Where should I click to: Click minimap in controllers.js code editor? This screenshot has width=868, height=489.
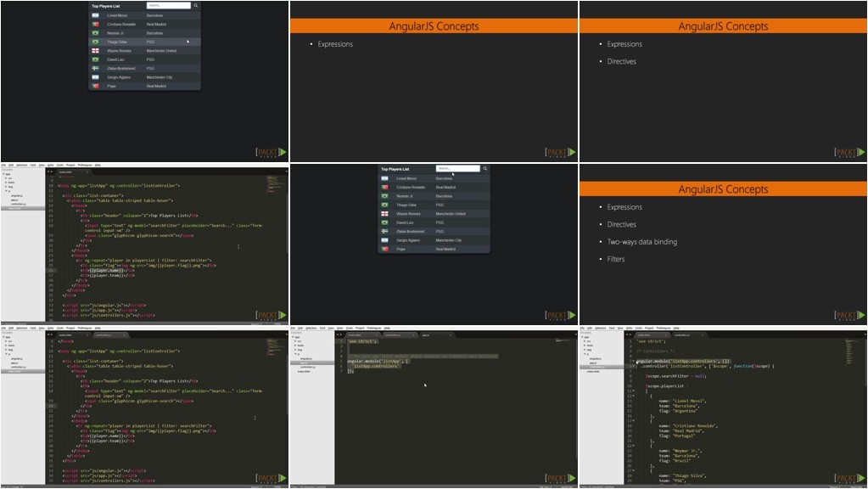853,352
